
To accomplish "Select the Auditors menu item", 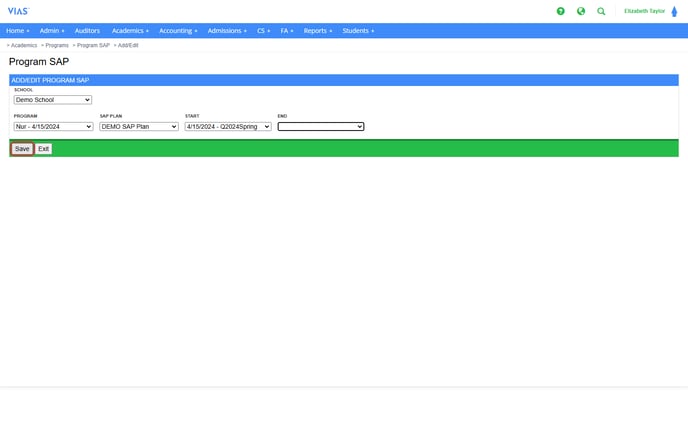I will [x=87, y=31].
